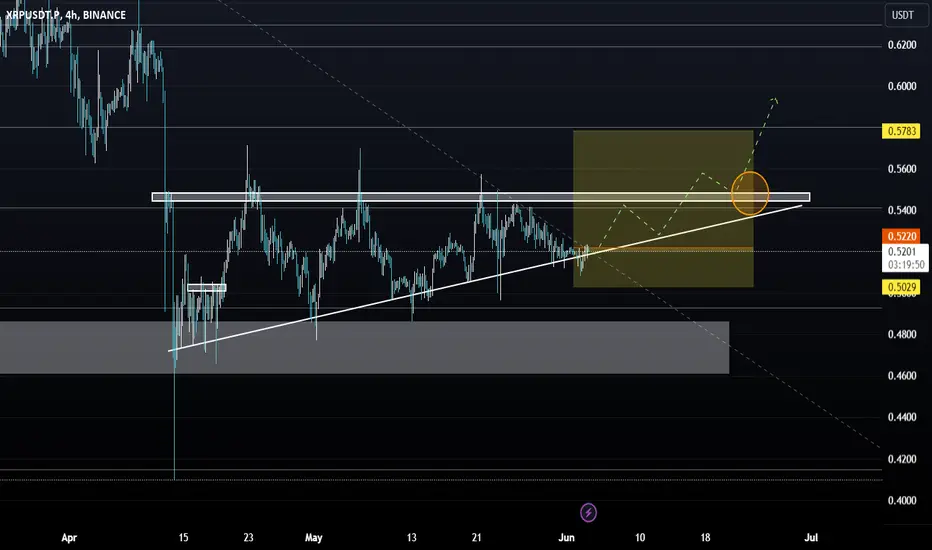The width and height of the screenshot is (932, 550).
Task: Click the 0.5400 price axis label
Action: pyautogui.click(x=902, y=210)
